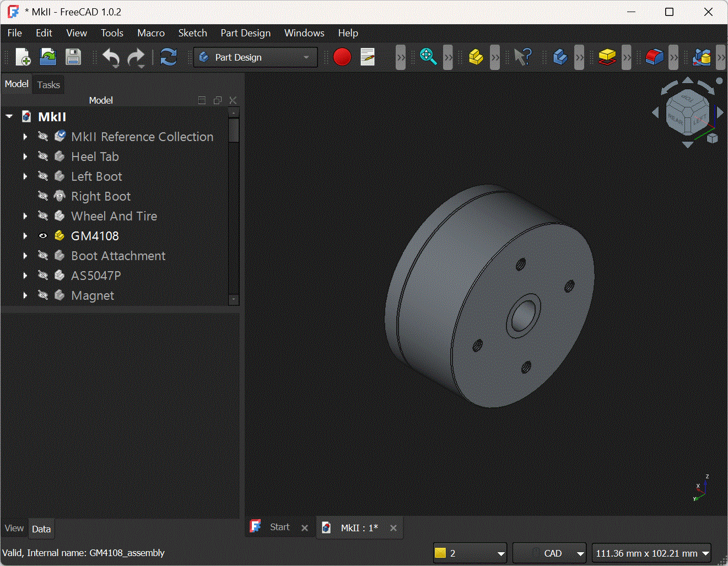The height and width of the screenshot is (566, 728).
Task: Open the Part Design workbench dropdown
Action: [x=255, y=57]
